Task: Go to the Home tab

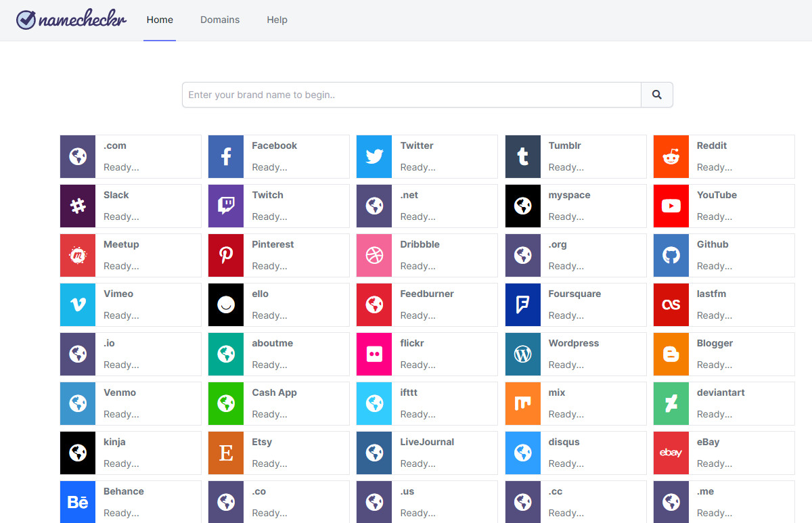Action: (160, 20)
